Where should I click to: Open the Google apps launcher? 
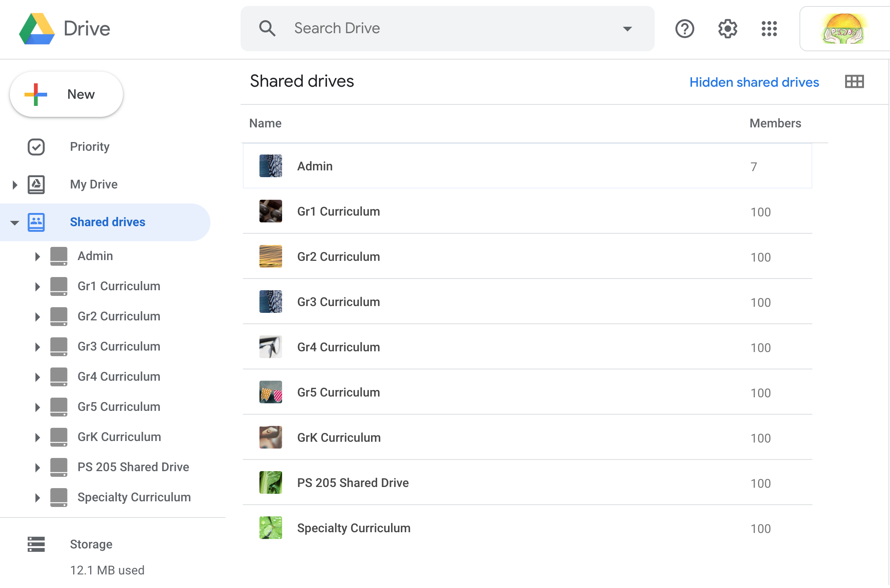(769, 28)
